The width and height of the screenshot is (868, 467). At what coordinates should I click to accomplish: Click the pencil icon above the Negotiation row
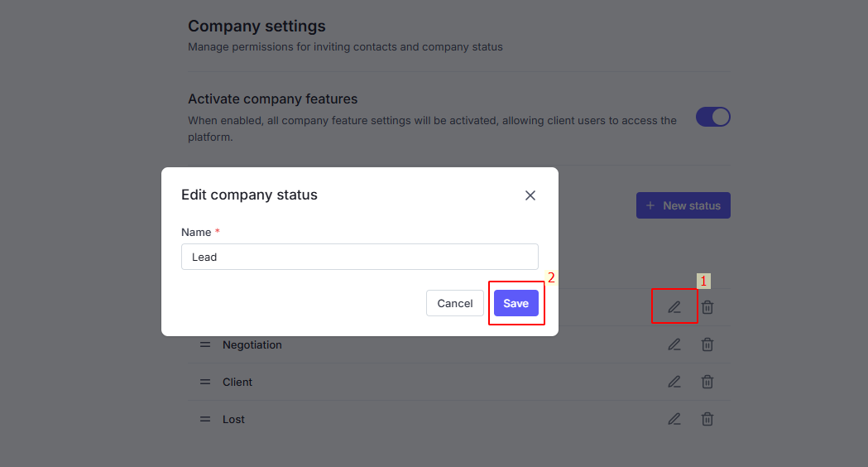point(674,307)
